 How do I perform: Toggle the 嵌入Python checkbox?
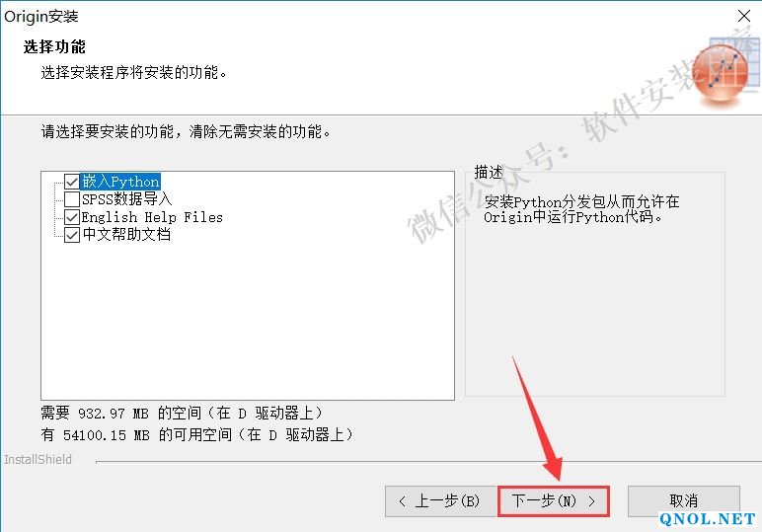(72, 182)
